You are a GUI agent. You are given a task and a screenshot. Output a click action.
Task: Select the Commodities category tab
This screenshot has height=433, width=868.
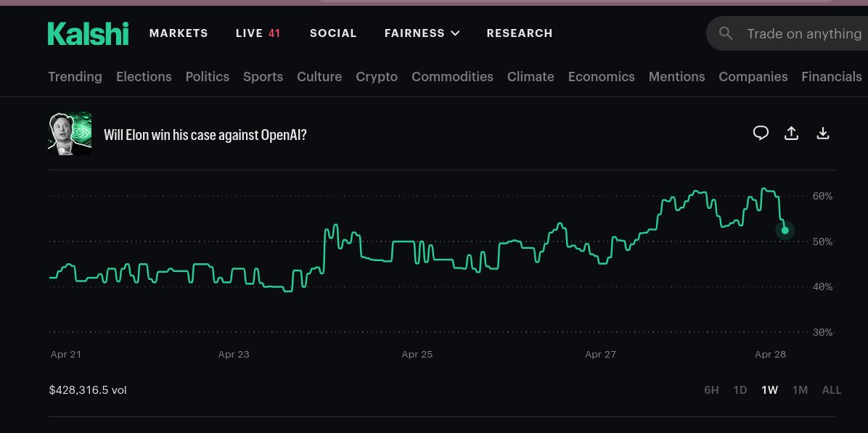(x=452, y=77)
